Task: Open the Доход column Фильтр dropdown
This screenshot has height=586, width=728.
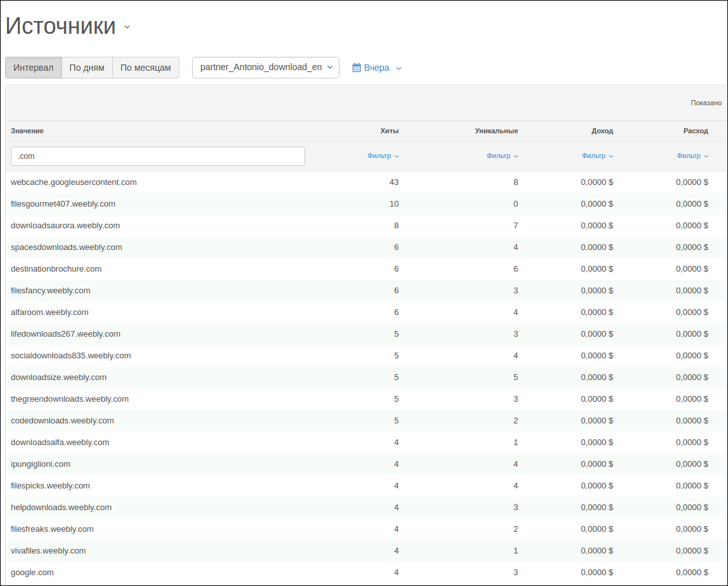Action: [x=598, y=156]
